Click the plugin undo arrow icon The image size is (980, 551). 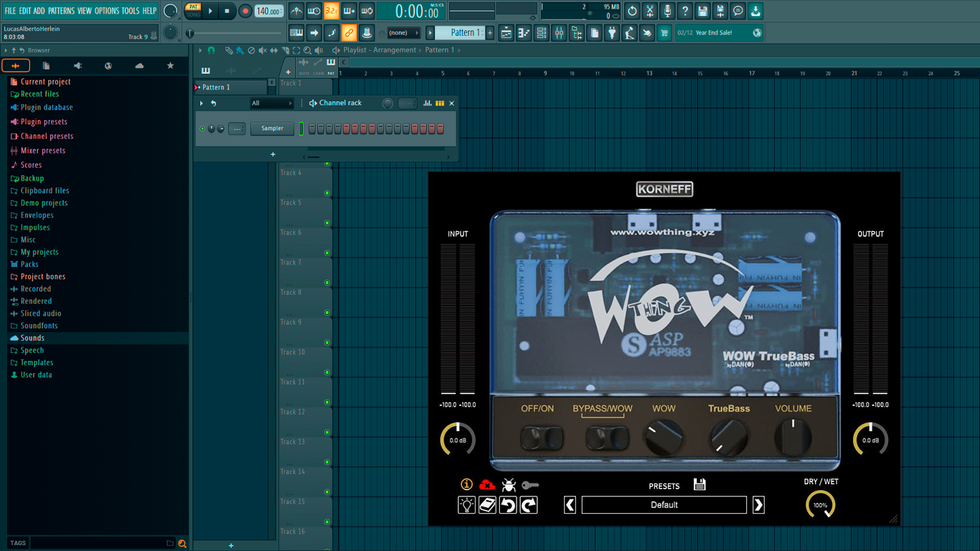(x=508, y=505)
